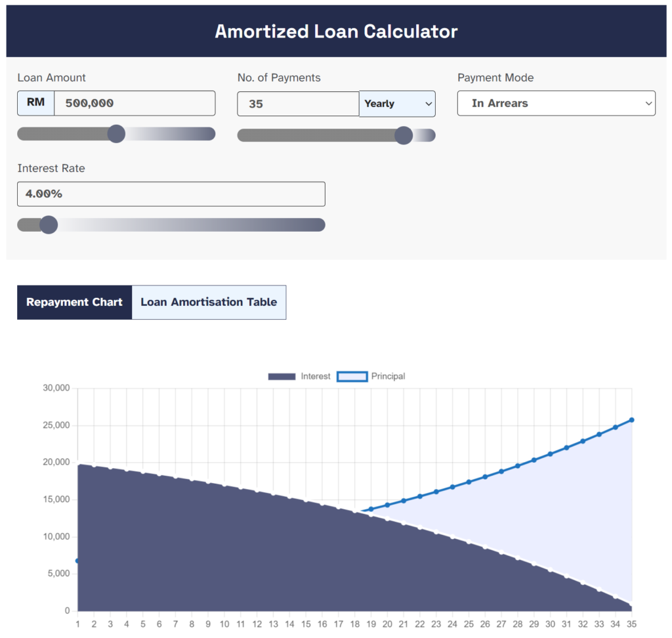Image resolution: width=672 pixels, height=638 pixels.
Task: Click the Principal data point at year 27
Action: 501,471
